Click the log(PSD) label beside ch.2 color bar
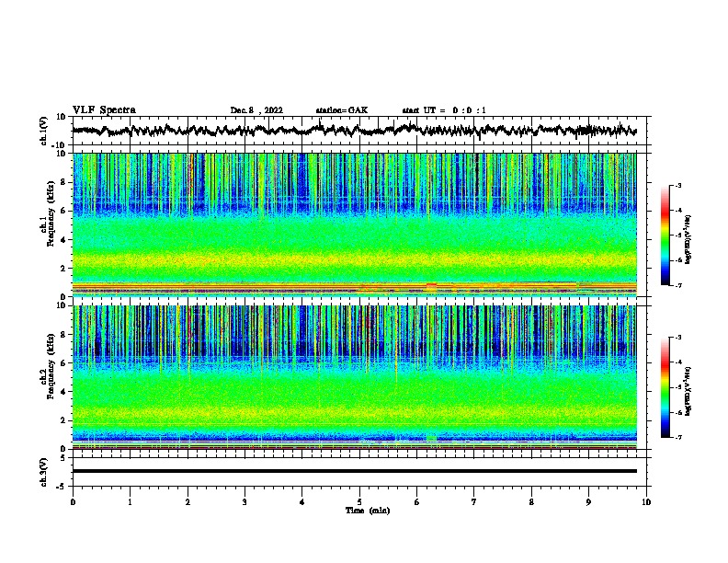 point(688,391)
